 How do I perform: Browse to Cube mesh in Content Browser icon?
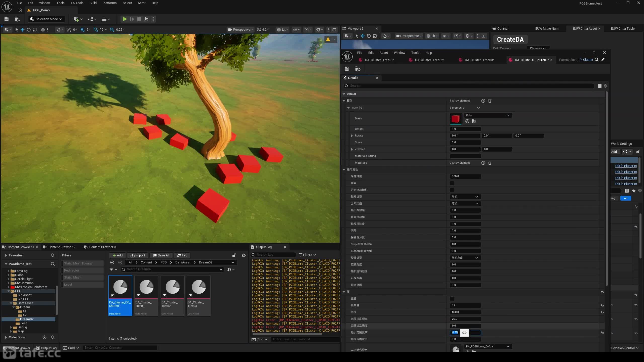click(x=474, y=121)
